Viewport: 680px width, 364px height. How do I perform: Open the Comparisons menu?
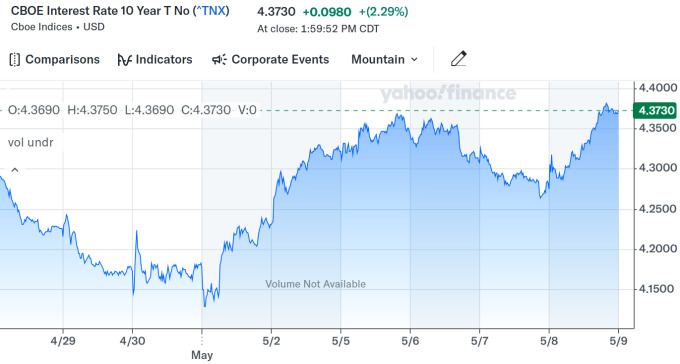click(55, 59)
